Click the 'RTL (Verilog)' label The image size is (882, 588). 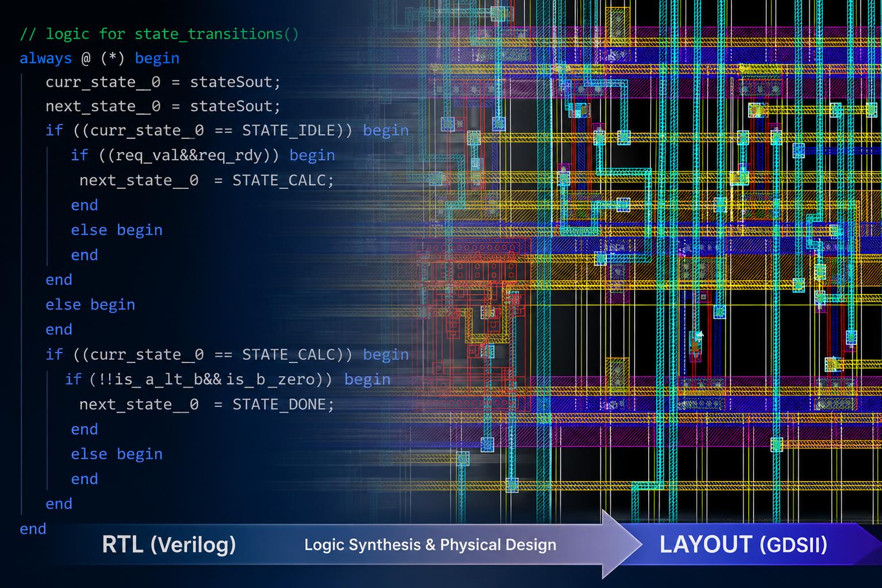[169, 545]
